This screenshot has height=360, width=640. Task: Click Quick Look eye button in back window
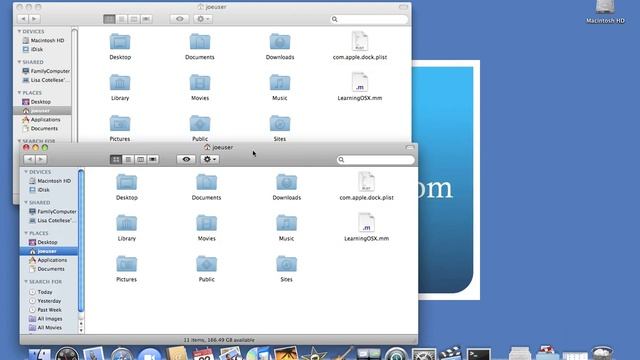tap(180, 19)
